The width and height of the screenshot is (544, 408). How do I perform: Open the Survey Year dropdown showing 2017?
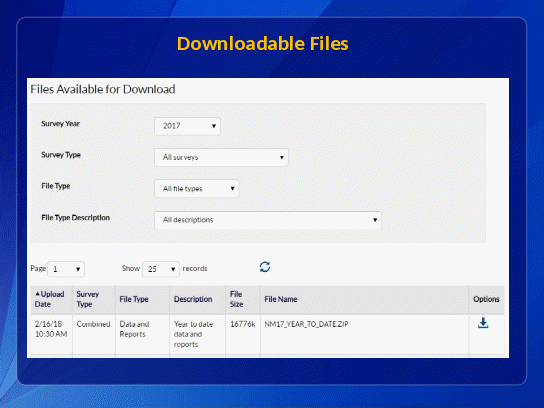pyautogui.click(x=187, y=126)
